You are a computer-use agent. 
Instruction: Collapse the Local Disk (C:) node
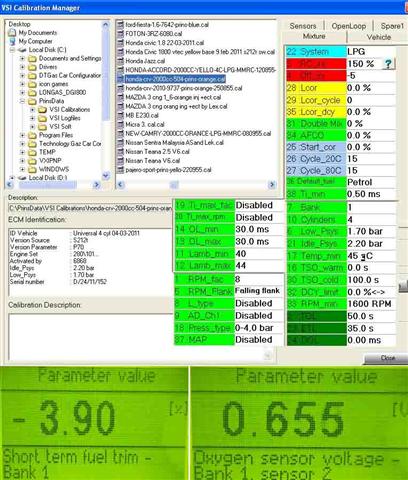pyautogui.click(x=12, y=50)
